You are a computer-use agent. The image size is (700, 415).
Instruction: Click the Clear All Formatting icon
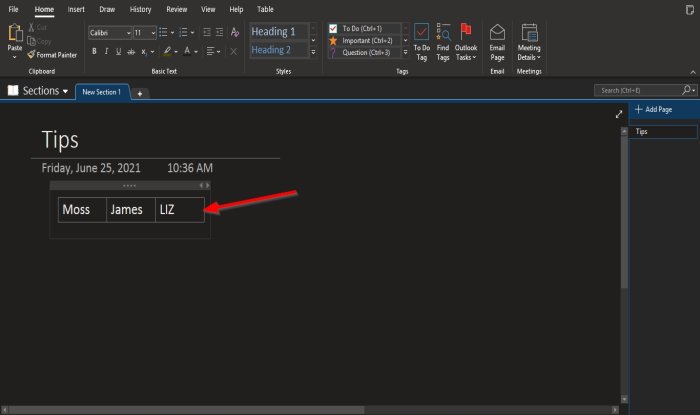point(235,32)
